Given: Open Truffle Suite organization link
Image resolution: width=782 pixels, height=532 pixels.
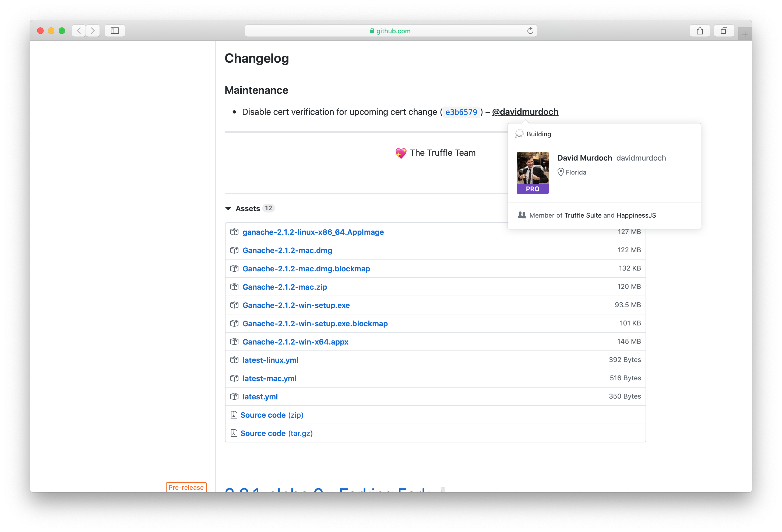Looking at the screenshot, I should tap(582, 215).
